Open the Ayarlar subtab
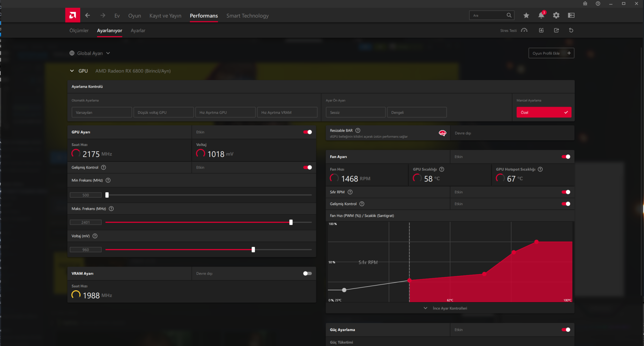Screen dimensions: 644x346 [x=138, y=31]
